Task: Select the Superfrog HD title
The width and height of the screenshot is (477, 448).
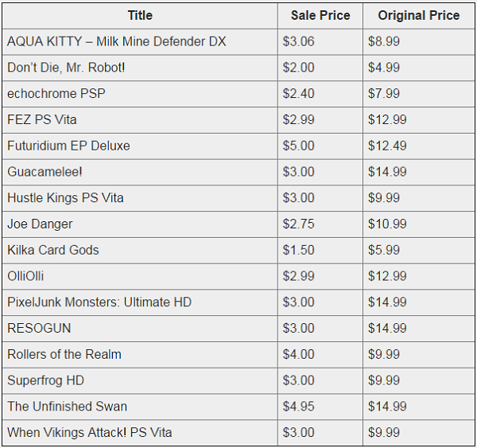Action: (x=45, y=380)
